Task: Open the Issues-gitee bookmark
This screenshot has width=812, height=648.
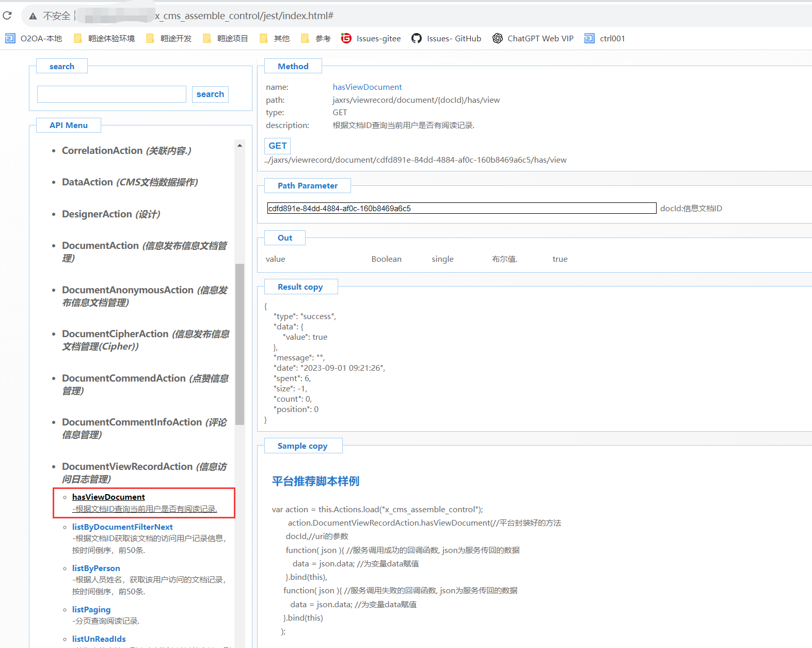Action: click(x=371, y=38)
